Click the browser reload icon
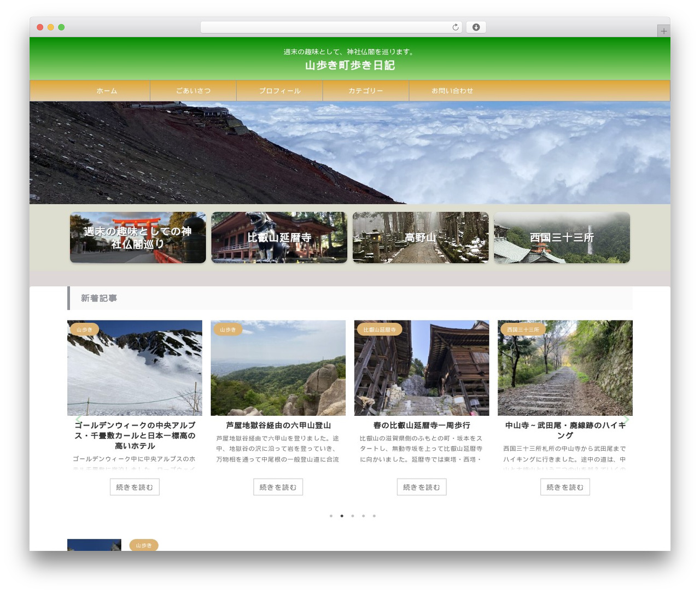700x593 pixels. 455,27
